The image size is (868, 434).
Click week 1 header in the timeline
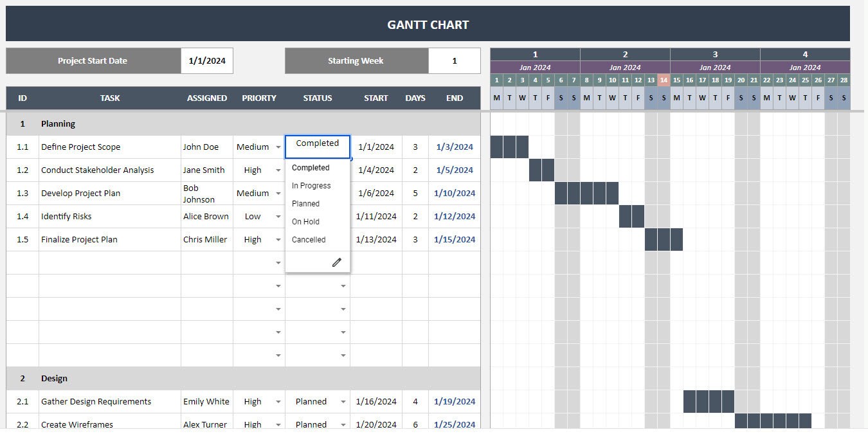click(x=535, y=55)
